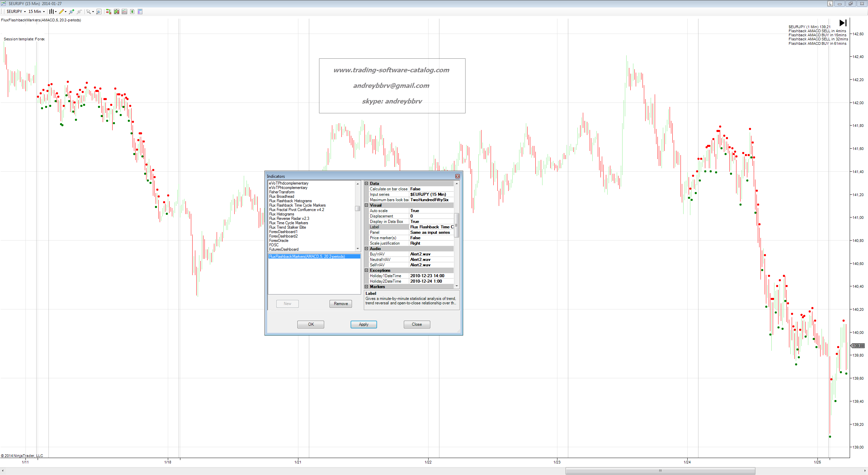Click the green dollar strategies icon
This screenshot has width=868, height=475.
click(x=132, y=12)
